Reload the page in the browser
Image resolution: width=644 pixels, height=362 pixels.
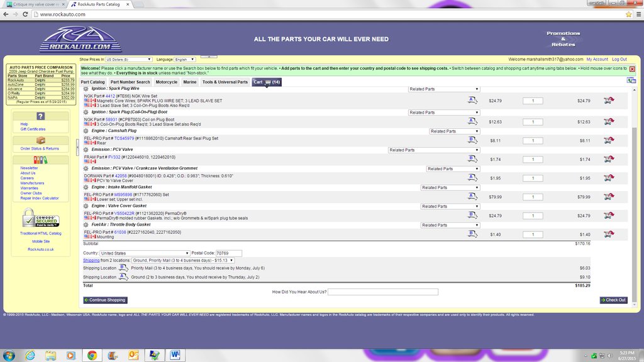click(x=25, y=14)
